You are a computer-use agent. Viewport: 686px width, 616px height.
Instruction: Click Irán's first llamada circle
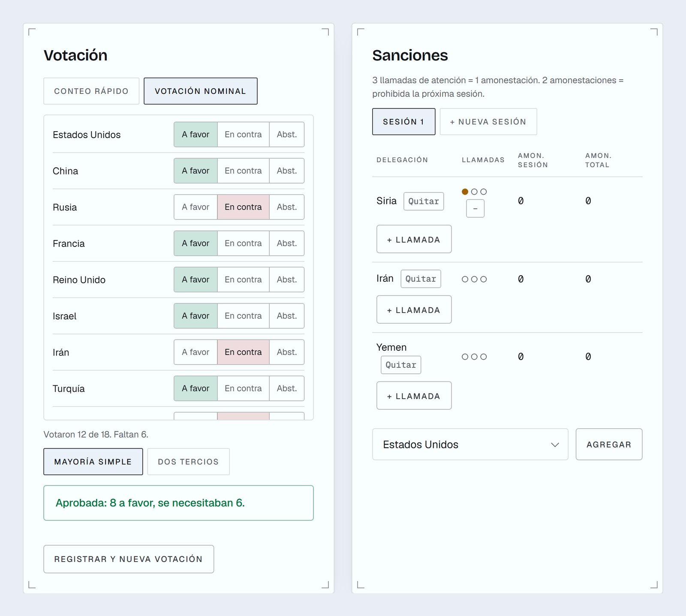(x=465, y=279)
